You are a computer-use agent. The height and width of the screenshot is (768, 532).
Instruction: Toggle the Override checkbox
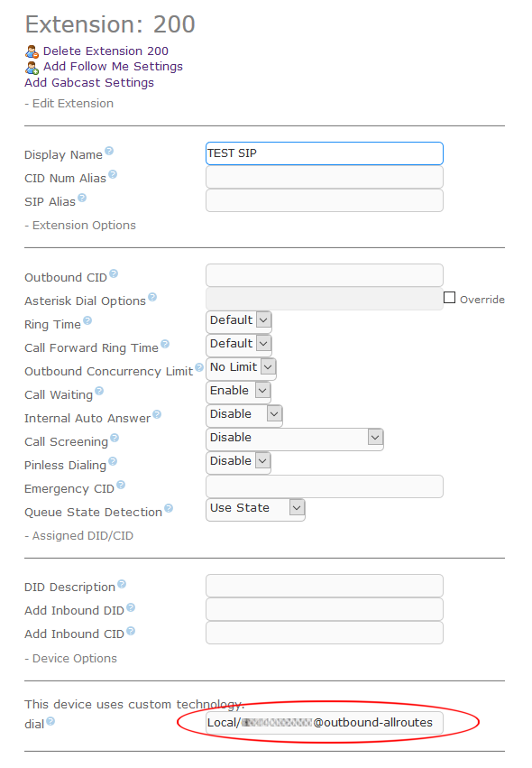(449, 298)
